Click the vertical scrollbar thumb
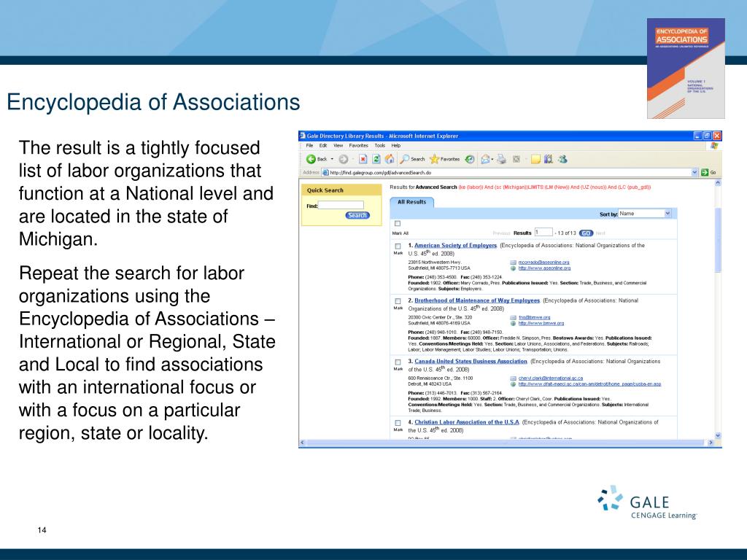 pyautogui.click(x=718, y=241)
